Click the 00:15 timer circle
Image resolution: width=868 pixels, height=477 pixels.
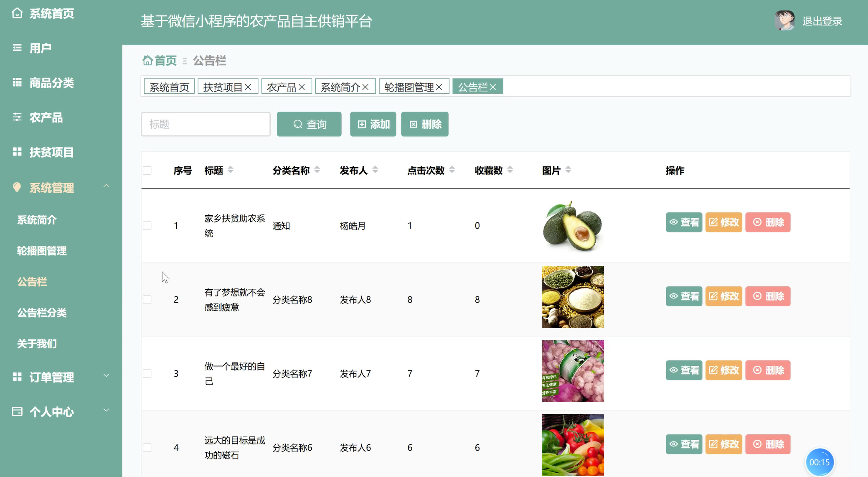click(x=819, y=462)
